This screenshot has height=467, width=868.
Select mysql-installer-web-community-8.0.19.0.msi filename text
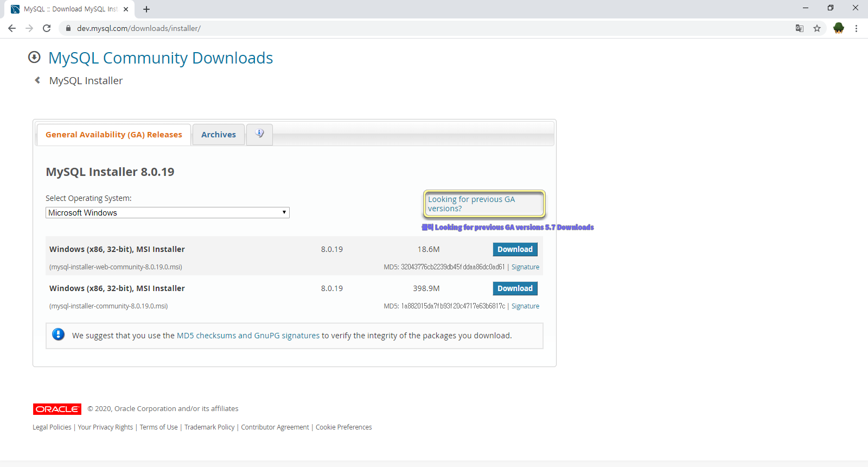click(x=116, y=267)
